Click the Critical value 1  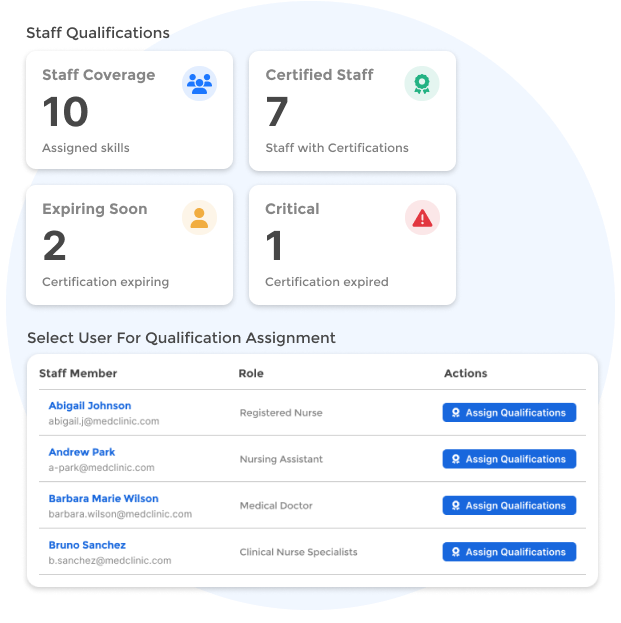pyautogui.click(x=274, y=246)
